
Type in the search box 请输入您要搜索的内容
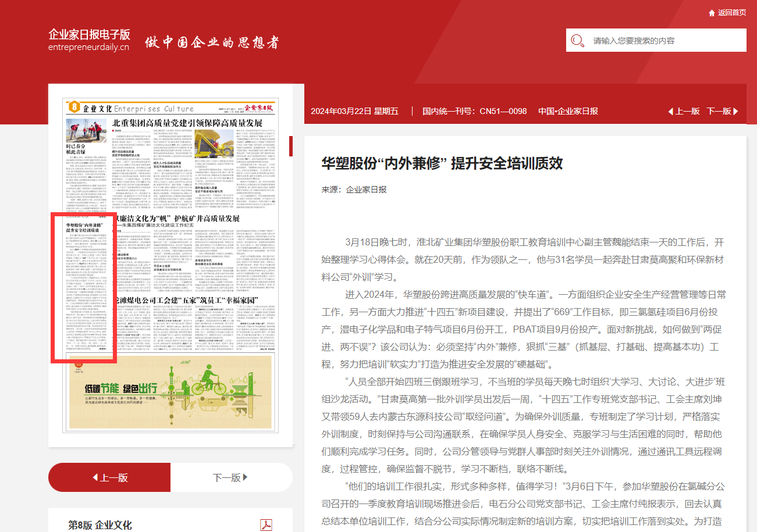tap(663, 41)
